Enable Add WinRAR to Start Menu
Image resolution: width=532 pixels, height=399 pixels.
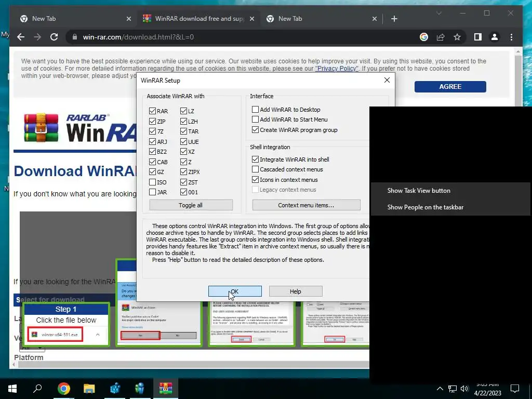pyautogui.click(x=255, y=119)
